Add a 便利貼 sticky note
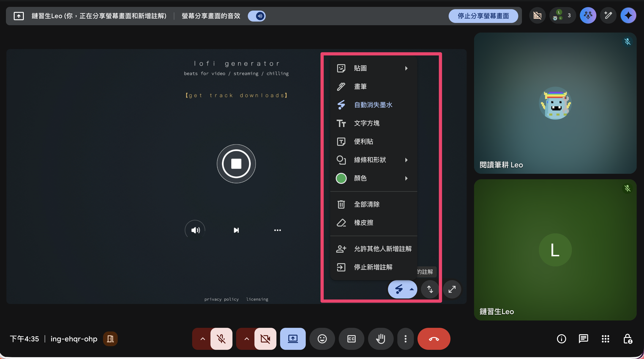The width and height of the screenshot is (644, 359). tap(363, 142)
